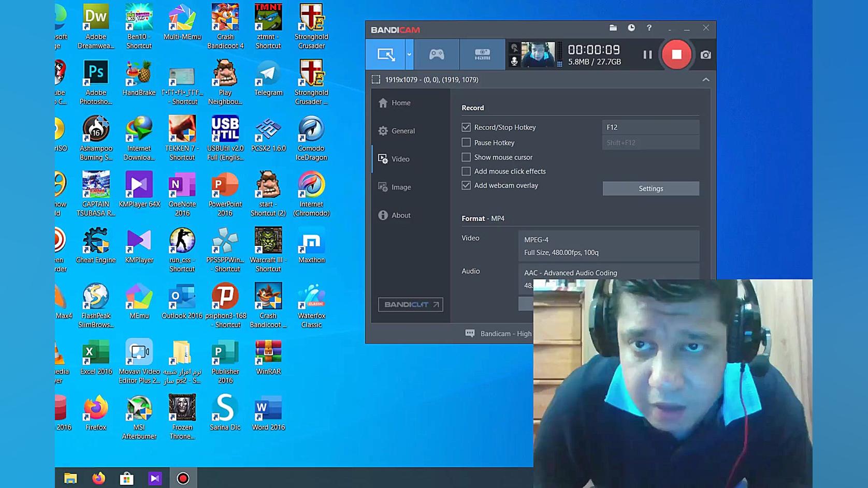This screenshot has width=868, height=488.
Task: Open KMPlayer from the taskbar
Action: (x=155, y=478)
